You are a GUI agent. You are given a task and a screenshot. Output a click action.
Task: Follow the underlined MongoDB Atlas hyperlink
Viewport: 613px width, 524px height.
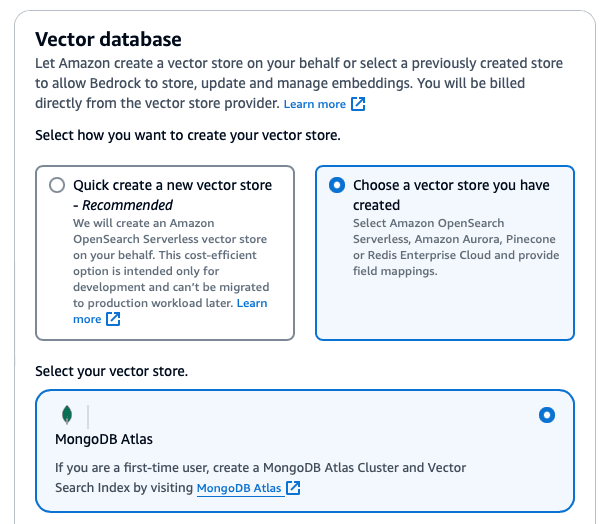[239, 488]
